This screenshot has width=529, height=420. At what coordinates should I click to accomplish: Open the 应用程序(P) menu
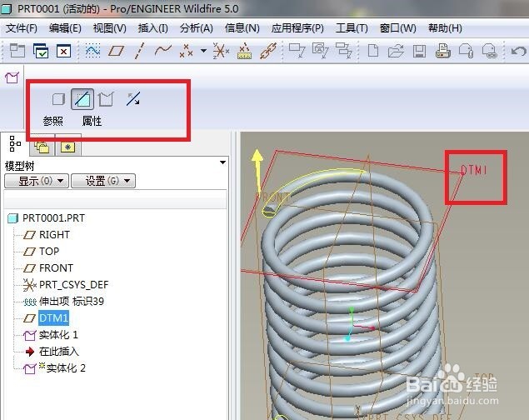[x=297, y=28]
